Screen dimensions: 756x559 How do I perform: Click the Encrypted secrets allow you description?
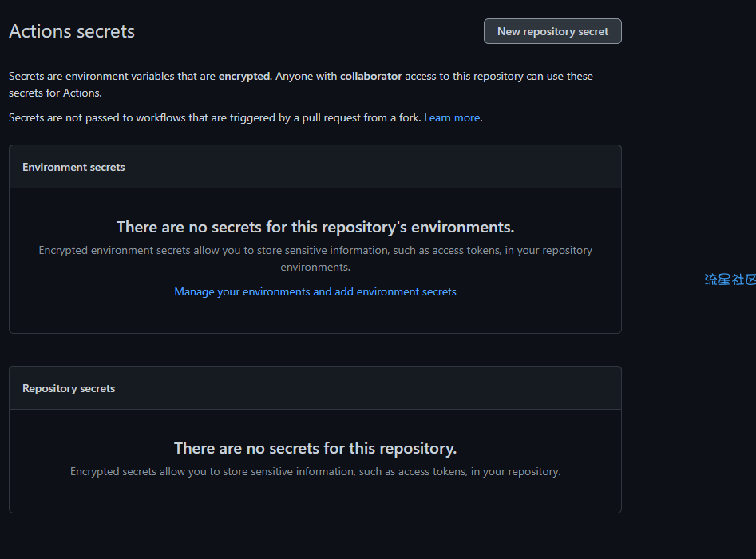[315, 471]
